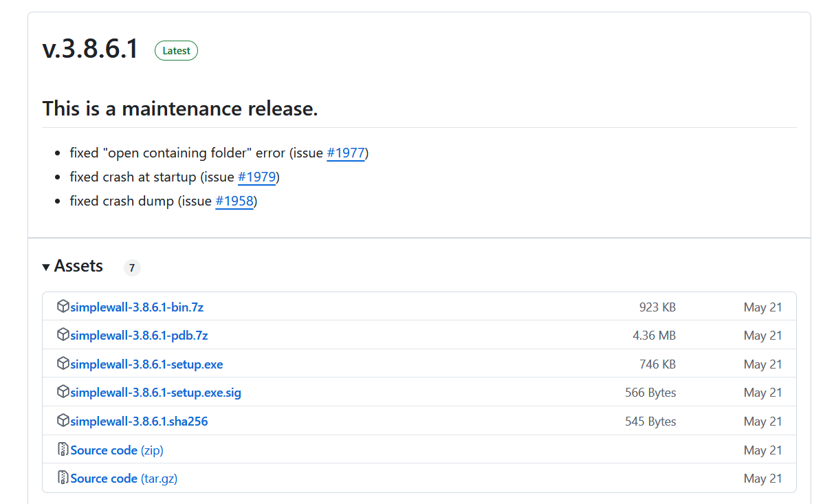Image resolution: width=836 pixels, height=504 pixels.
Task: Click zip file icon beside Source code (tar.gz)
Action: coord(63,478)
